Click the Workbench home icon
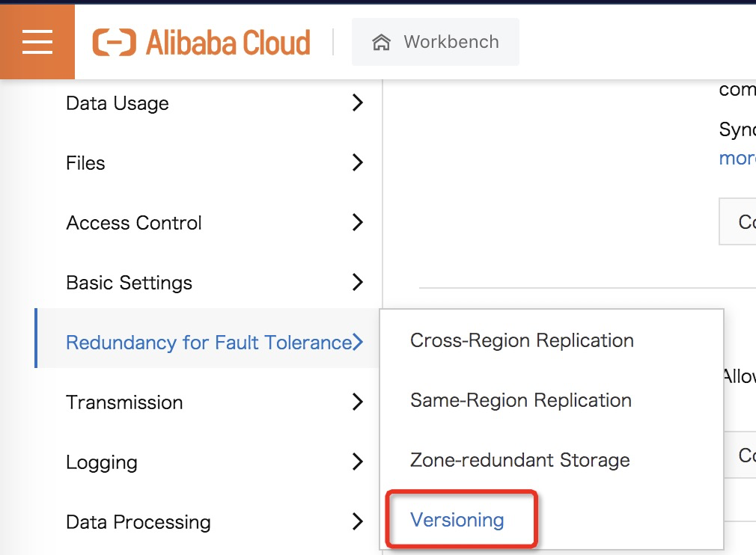The width and height of the screenshot is (756, 555). click(381, 43)
